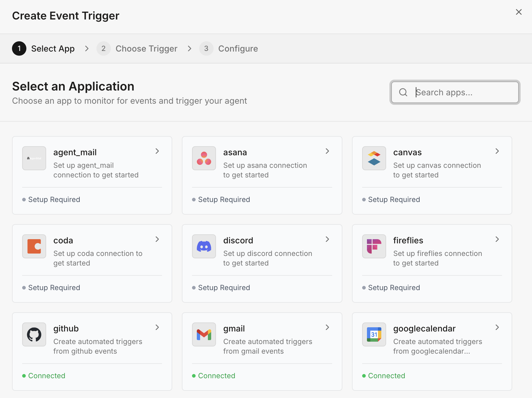Viewport: 532px width, 398px height.
Task: Open github card chevron arrow
Action: (157, 327)
